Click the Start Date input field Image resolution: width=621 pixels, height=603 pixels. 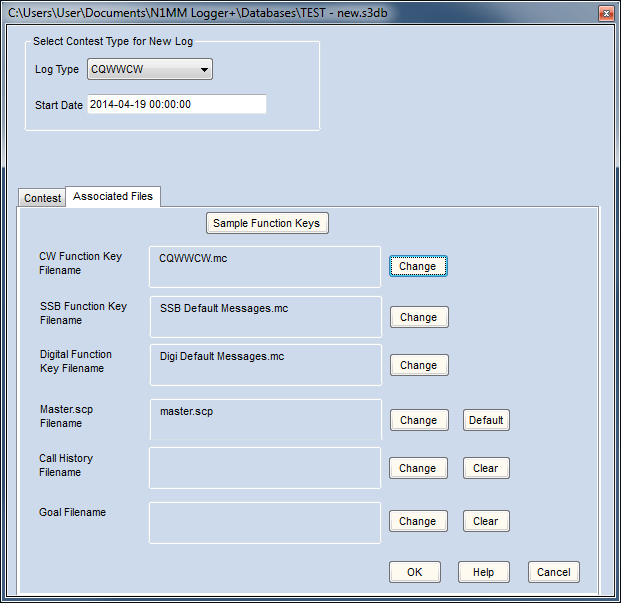[177, 104]
